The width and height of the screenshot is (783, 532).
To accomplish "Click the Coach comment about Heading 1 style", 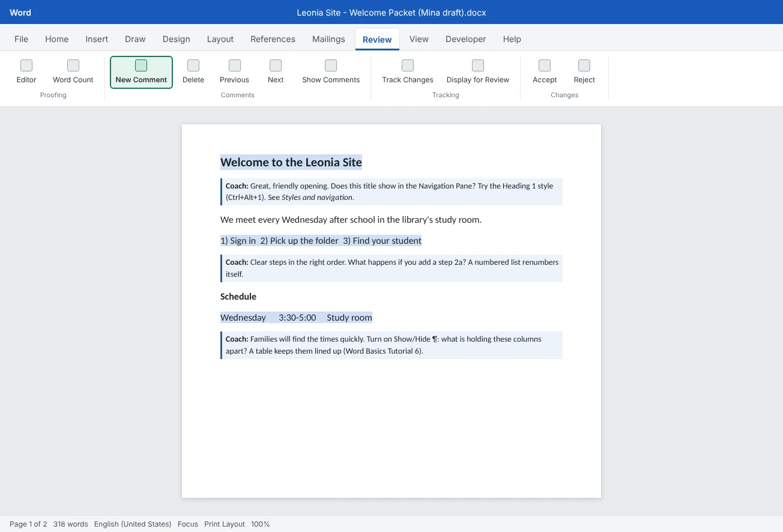I will [x=391, y=192].
